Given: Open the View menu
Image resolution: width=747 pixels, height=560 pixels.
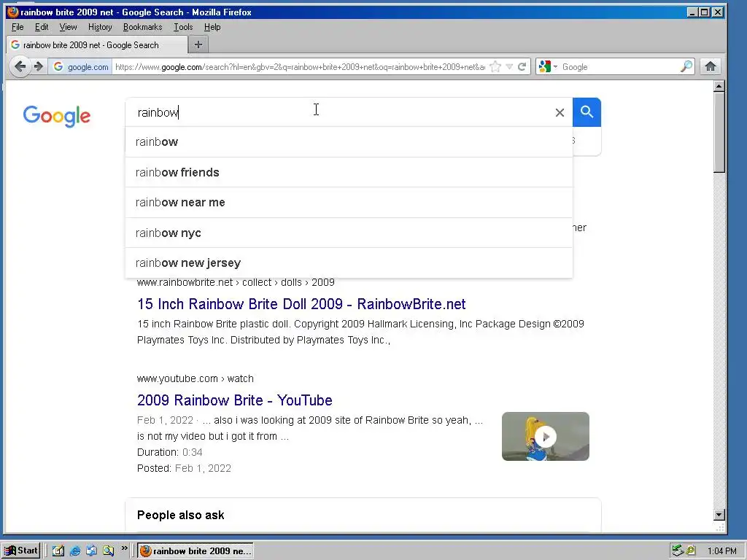Looking at the screenshot, I should [x=68, y=27].
